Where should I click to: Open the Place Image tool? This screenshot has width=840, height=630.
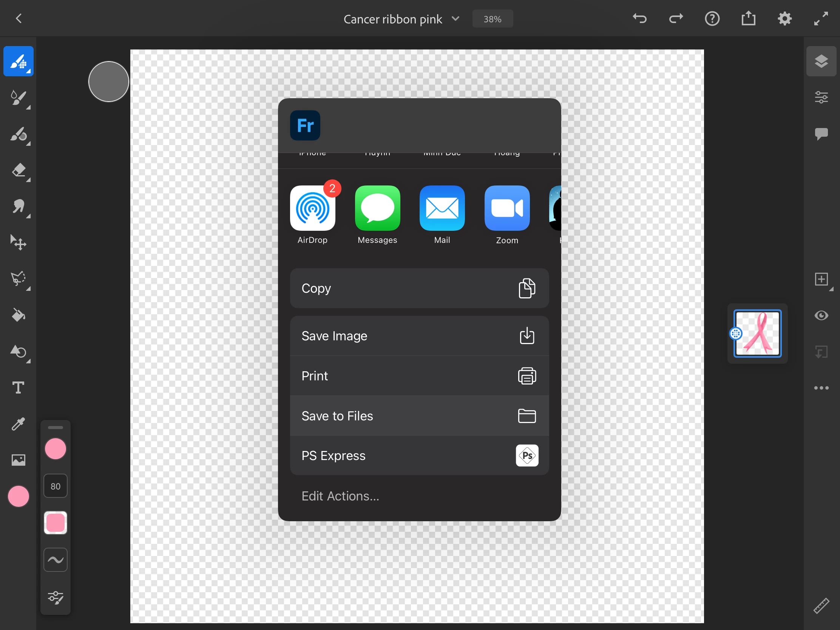(x=18, y=460)
